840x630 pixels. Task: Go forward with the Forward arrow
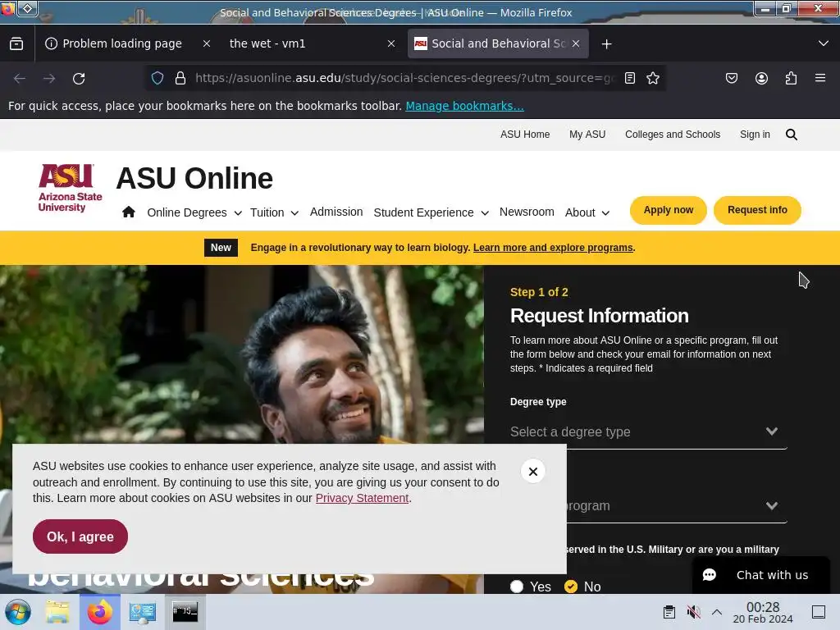click(49, 79)
